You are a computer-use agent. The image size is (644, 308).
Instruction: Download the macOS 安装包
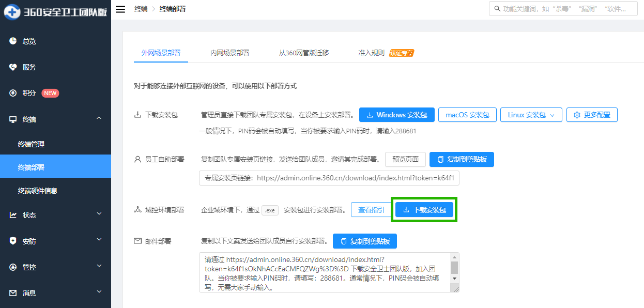tap(467, 115)
